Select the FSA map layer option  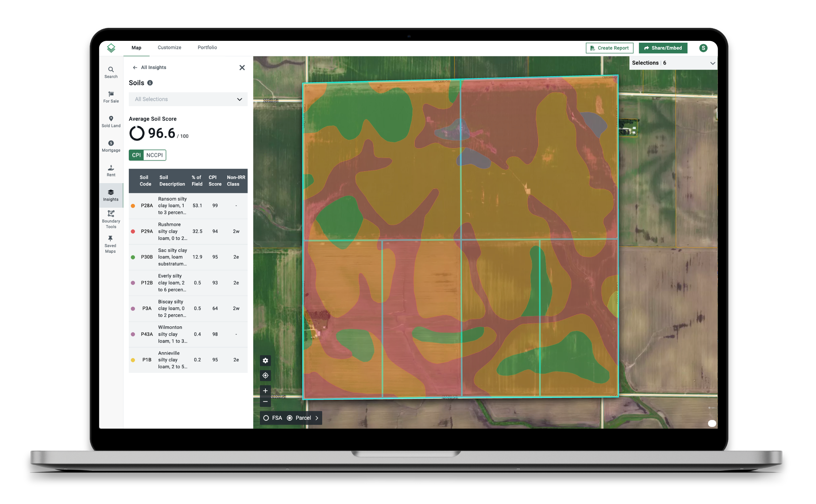[266, 418]
